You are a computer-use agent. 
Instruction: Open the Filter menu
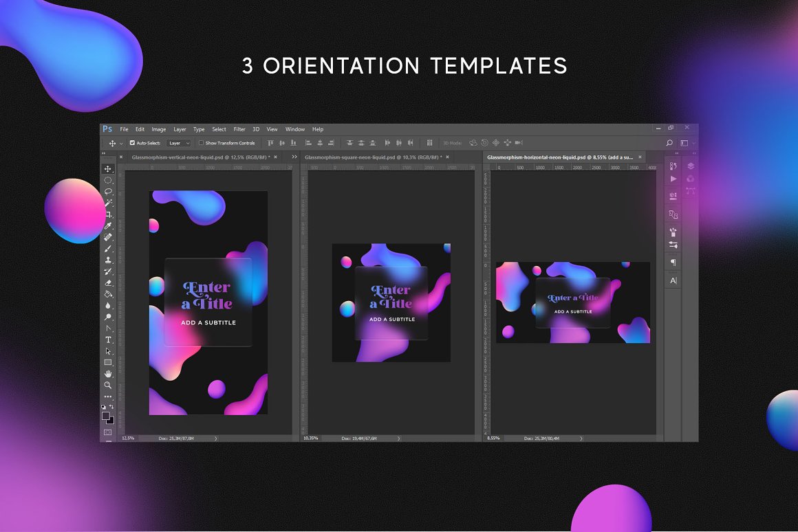(x=239, y=129)
